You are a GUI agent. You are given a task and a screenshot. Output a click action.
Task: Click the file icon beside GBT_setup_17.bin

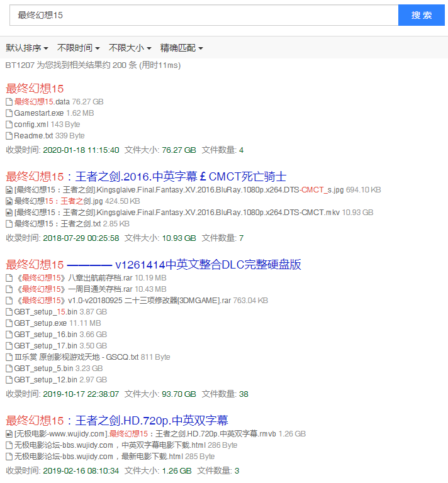point(9,346)
